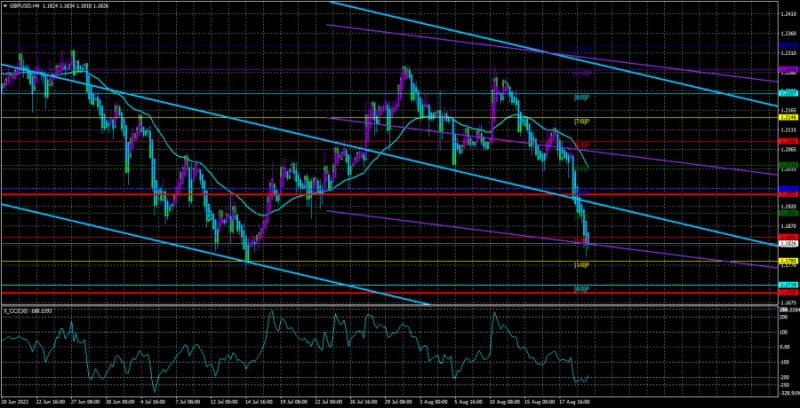Click the CCI scale value -100
This screenshot has height=408, width=800.
[784, 363]
